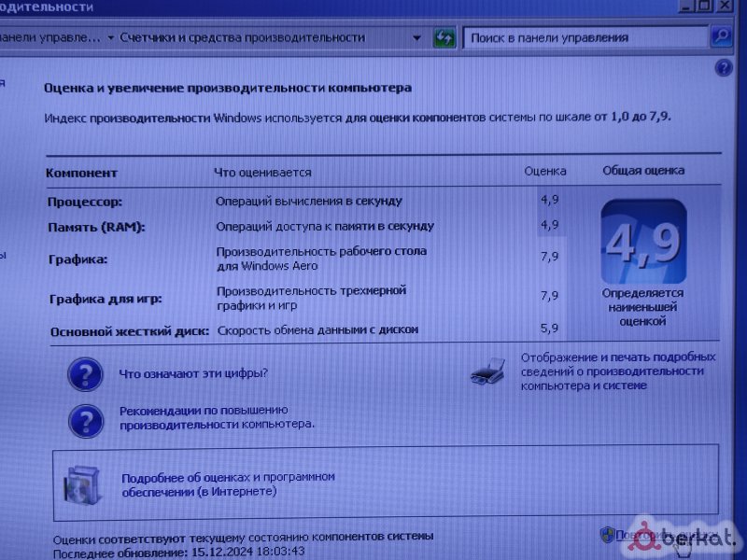Open "Подробнее об оценках и программном обеспечении" link
This screenshot has width=747, height=560.
coord(228,483)
